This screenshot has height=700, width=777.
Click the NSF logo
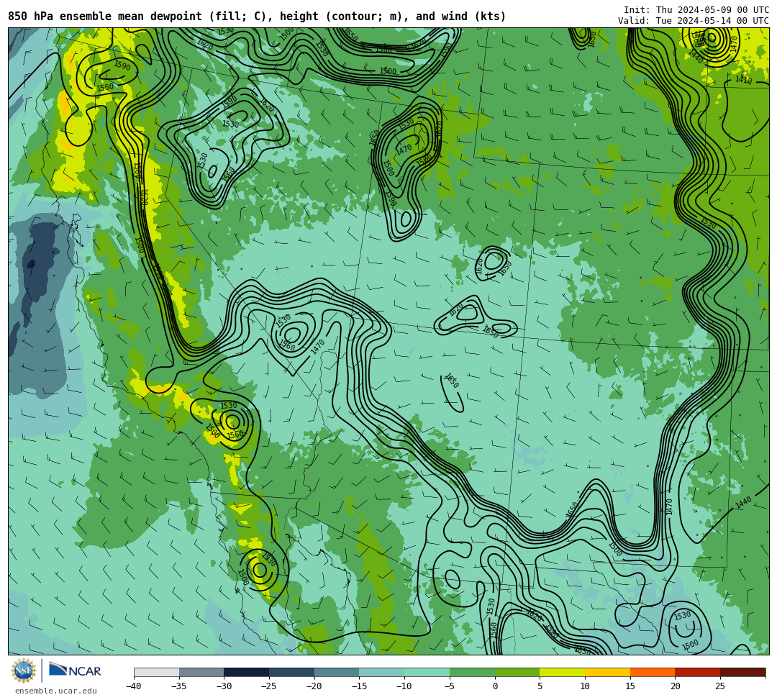[24, 671]
